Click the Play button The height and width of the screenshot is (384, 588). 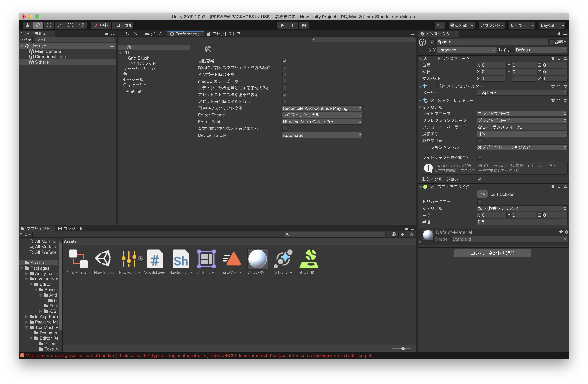pos(282,25)
